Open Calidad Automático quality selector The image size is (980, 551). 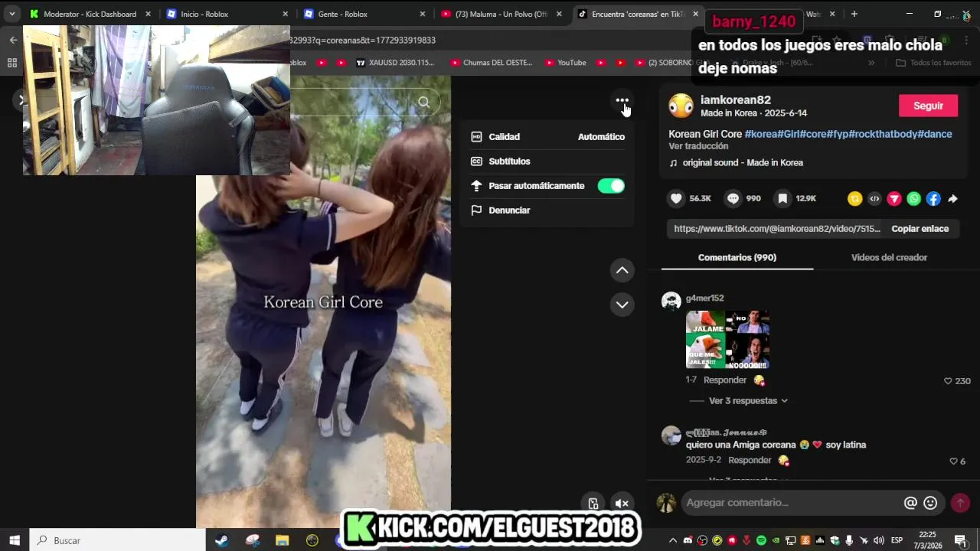point(547,137)
